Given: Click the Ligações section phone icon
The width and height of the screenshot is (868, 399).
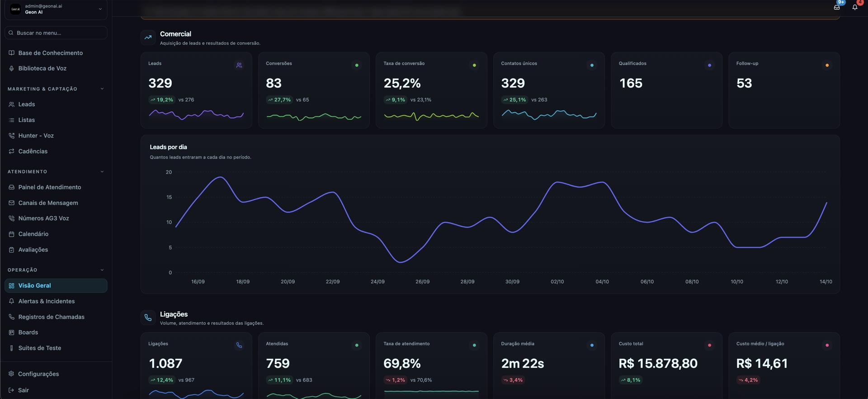Looking at the screenshot, I should coord(148,318).
